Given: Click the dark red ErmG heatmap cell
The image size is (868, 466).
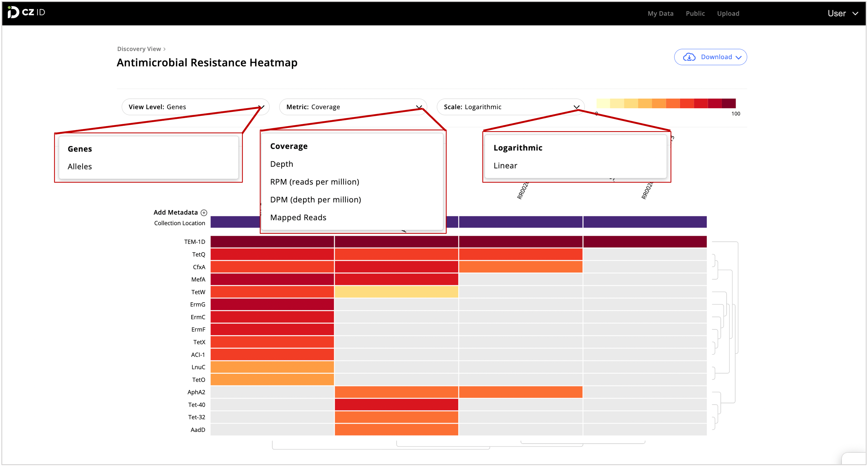Looking at the screenshot, I should click(272, 305).
